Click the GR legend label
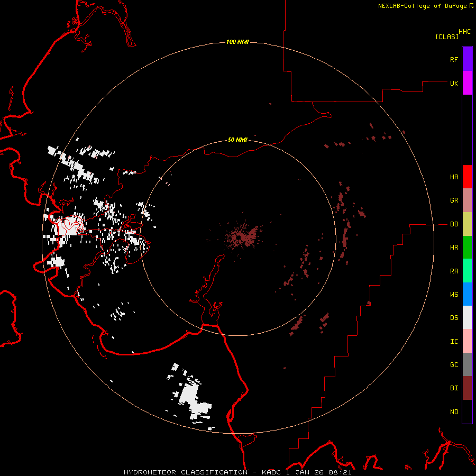The image size is (476, 476). pos(454,200)
